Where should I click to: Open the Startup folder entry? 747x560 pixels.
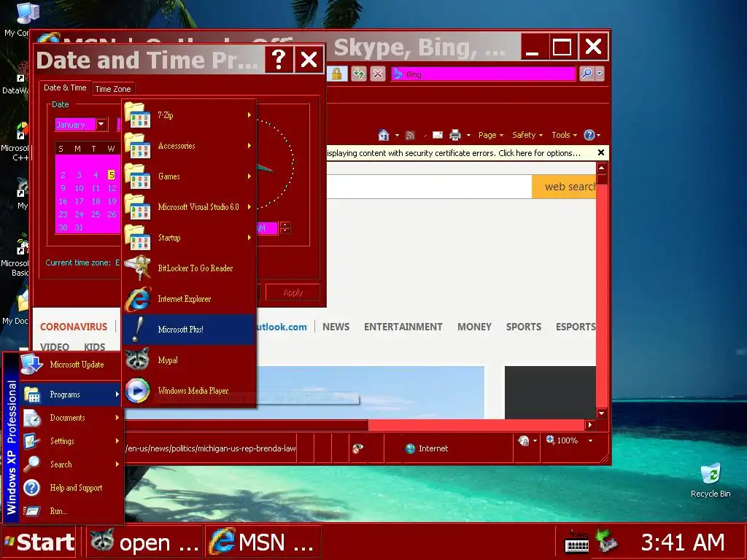coord(189,238)
